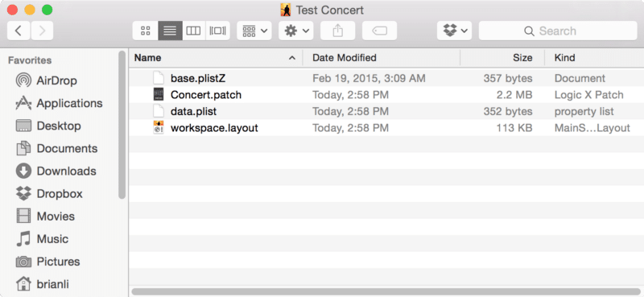The width and height of the screenshot is (644, 297).
Task: Select Music in the sidebar
Action: tap(42, 239)
